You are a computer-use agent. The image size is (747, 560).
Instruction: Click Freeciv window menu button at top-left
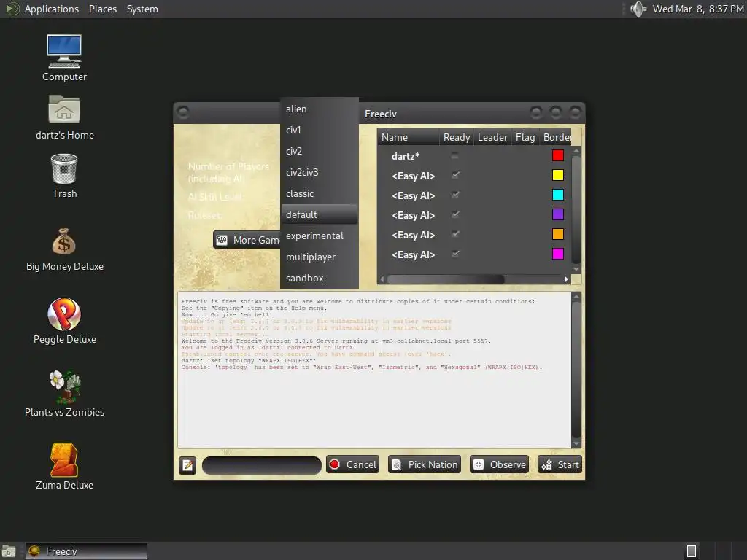point(183,112)
